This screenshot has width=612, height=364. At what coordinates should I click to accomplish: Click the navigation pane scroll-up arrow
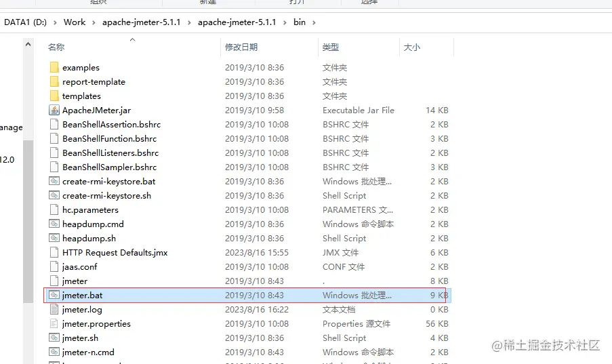(28, 45)
